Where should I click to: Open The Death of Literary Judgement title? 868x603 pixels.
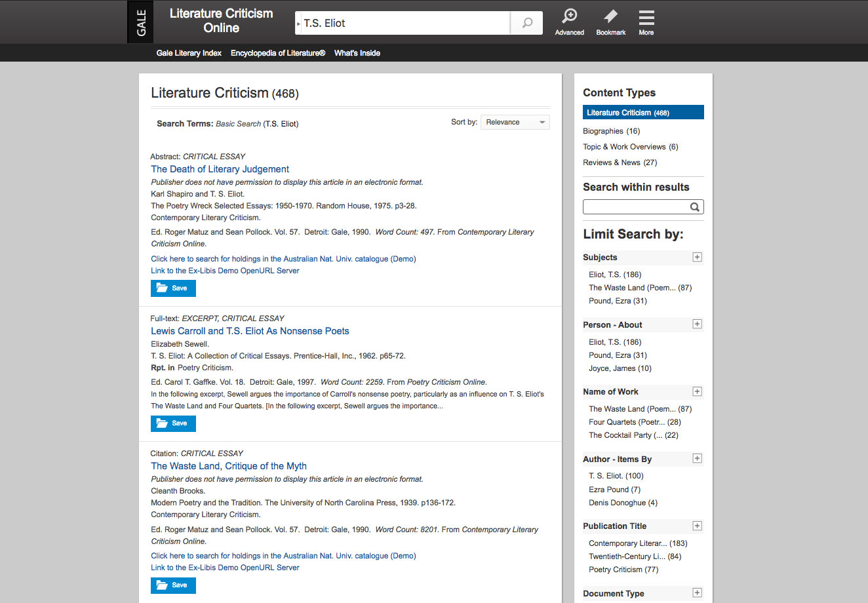[220, 169]
